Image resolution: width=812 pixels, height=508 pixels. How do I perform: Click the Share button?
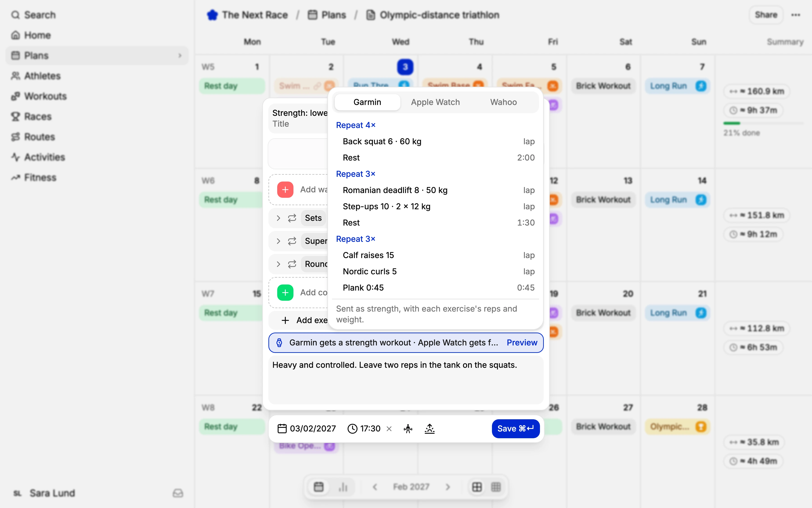pos(766,15)
